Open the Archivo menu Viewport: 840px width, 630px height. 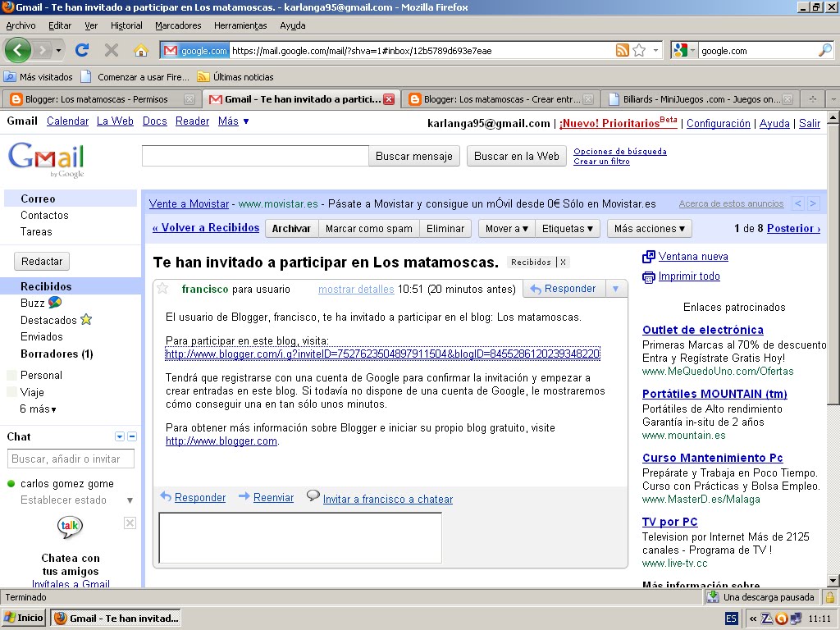21,25
